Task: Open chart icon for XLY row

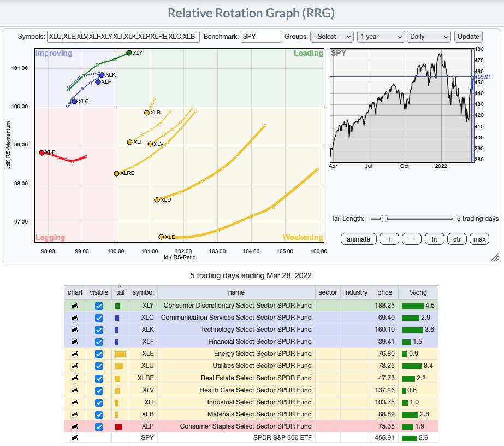Action: [x=75, y=306]
